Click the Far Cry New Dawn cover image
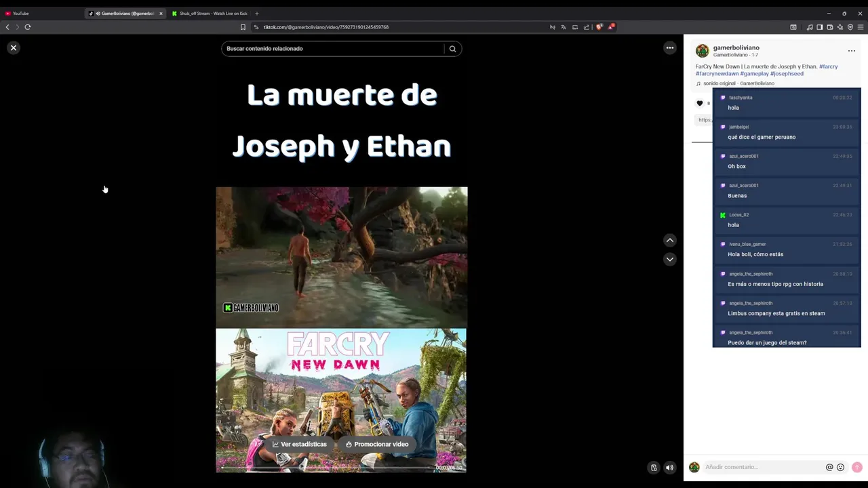 pos(341,400)
